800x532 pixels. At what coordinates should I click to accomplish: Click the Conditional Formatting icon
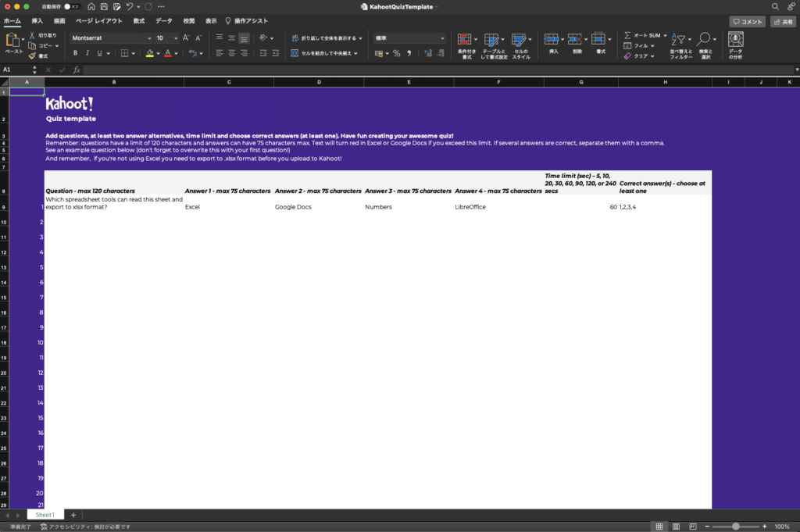(464, 40)
